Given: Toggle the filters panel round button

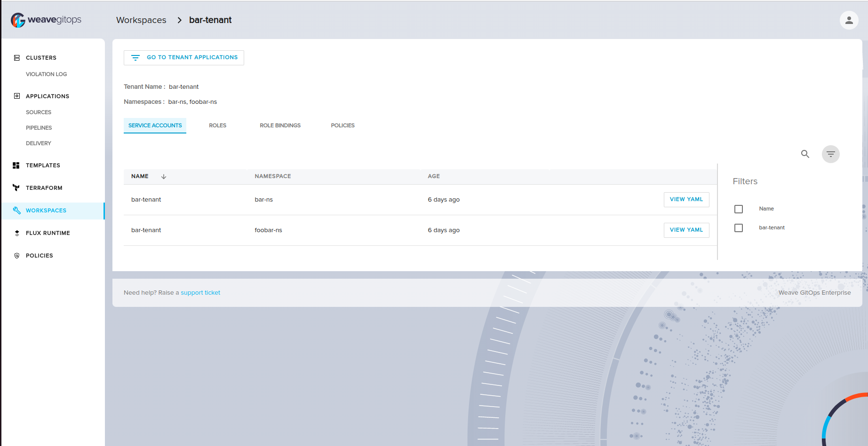Looking at the screenshot, I should pyautogui.click(x=830, y=154).
